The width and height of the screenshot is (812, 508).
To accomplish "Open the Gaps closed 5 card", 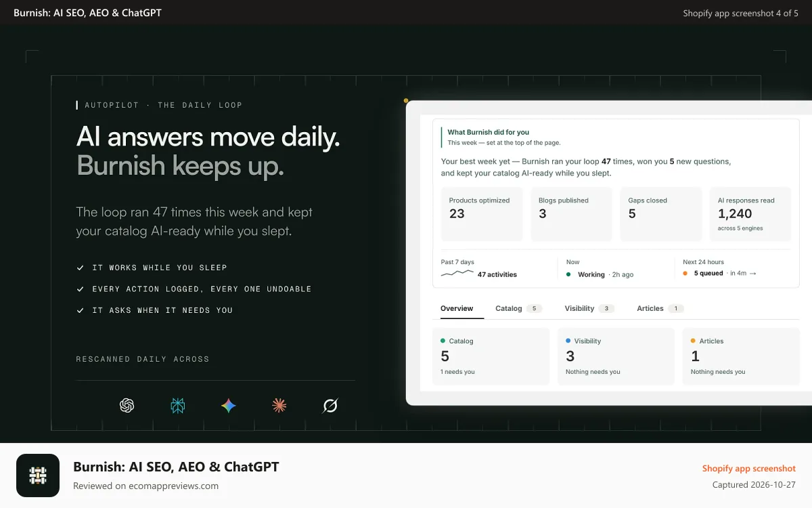I will (x=661, y=214).
